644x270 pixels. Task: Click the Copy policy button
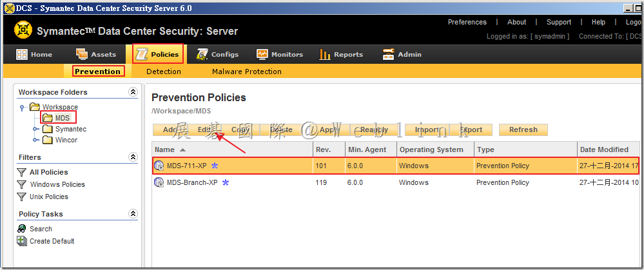[240, 130]
